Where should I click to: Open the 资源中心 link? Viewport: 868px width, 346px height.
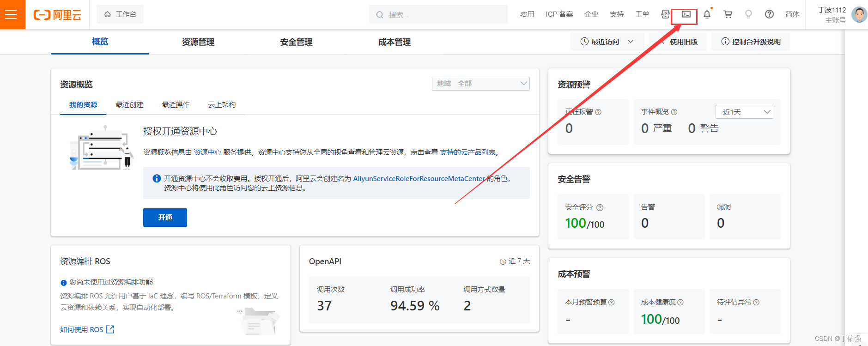pyautogui.click(x=207, y=152)
